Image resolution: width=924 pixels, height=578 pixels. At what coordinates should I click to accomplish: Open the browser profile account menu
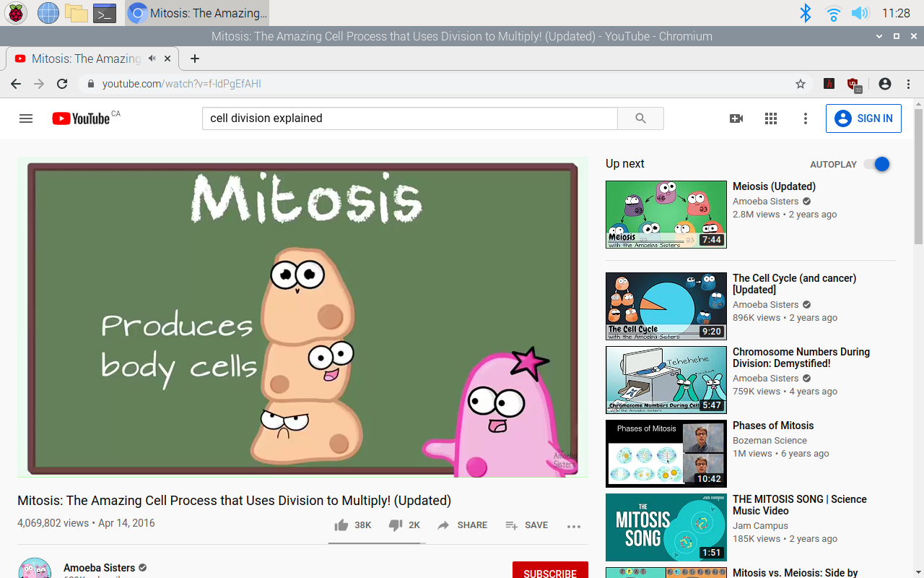click(x=884, y=83)
